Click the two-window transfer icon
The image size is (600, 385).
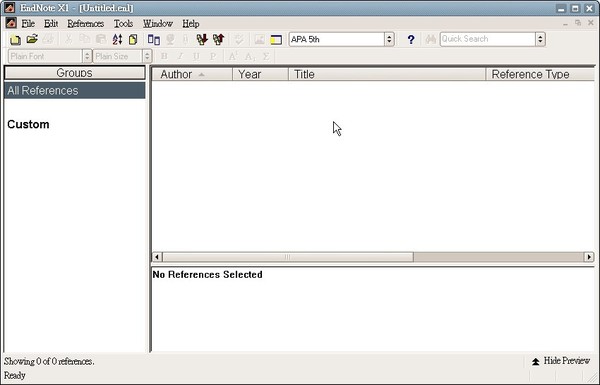[154, 39]
